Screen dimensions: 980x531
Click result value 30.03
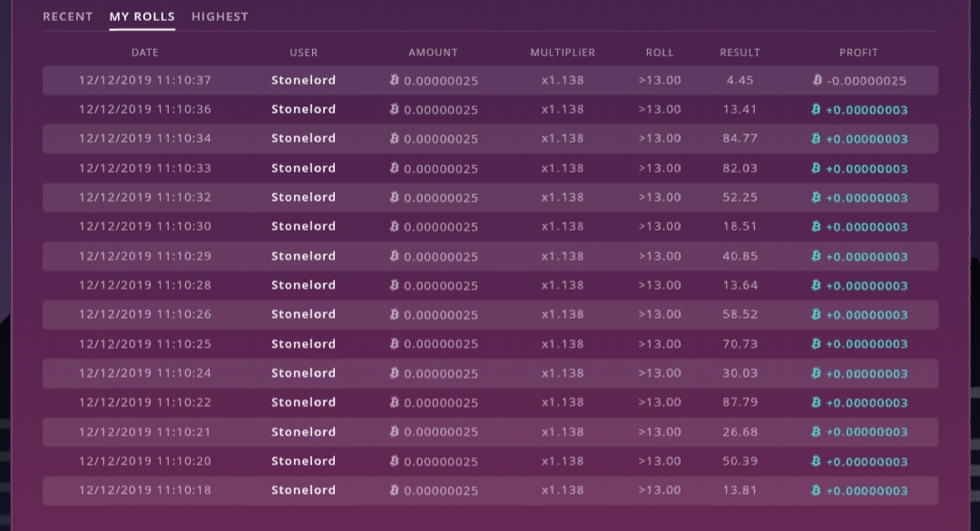tap(740, 373)
